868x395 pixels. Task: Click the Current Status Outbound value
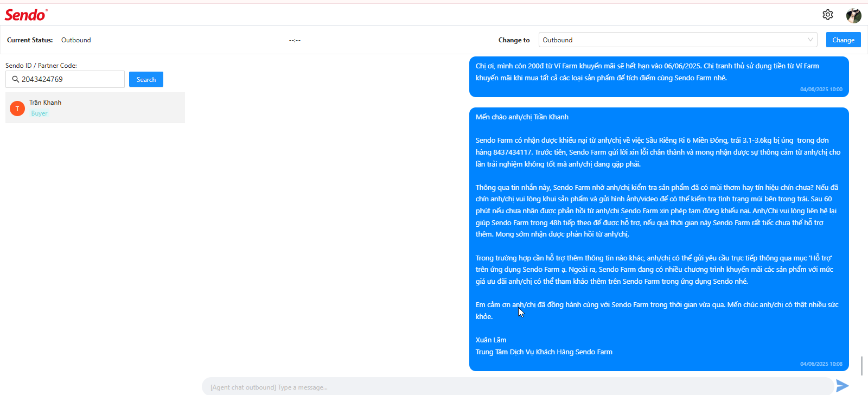tap(76, 40)
